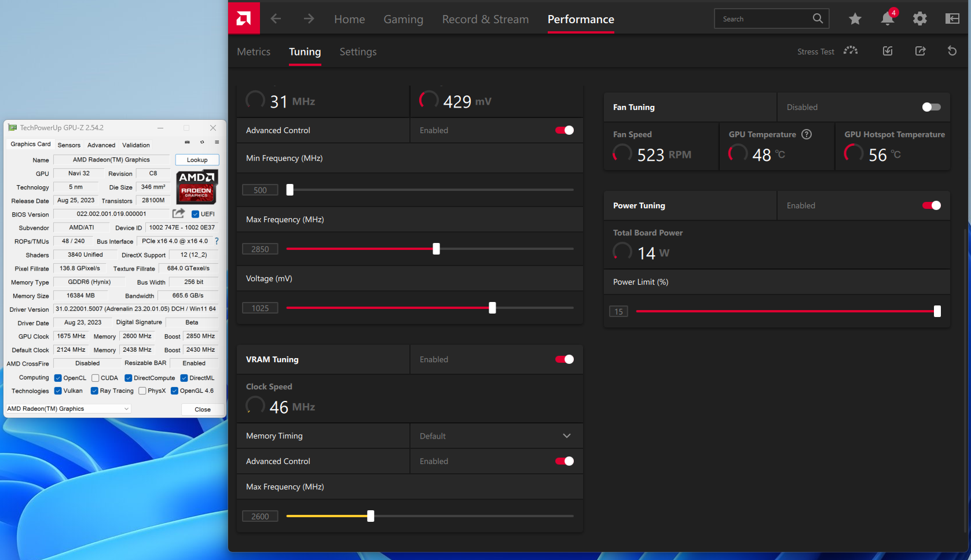Click Power Limit value box 15
The width and height of the screenshot is (971, 560).
click(618, 311)
